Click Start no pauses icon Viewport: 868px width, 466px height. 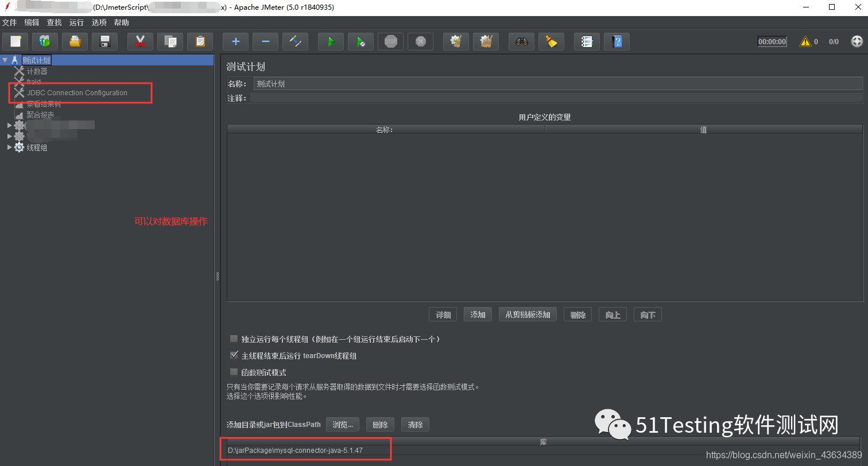pyautogui.click(x=361, y=41)
